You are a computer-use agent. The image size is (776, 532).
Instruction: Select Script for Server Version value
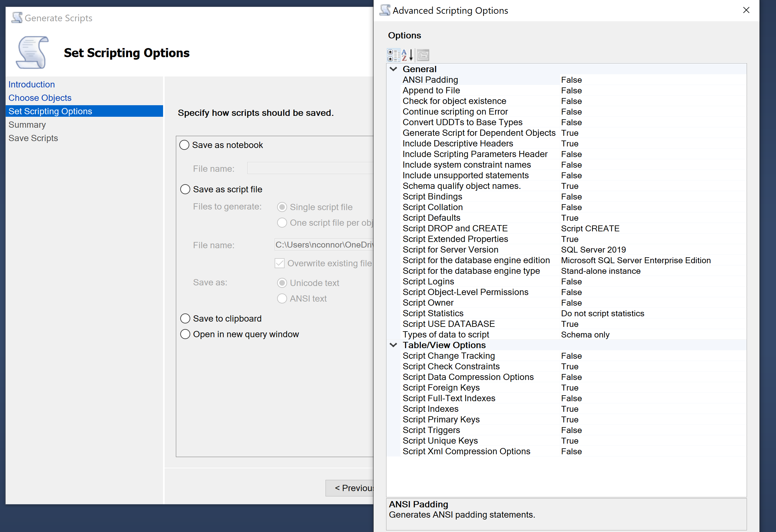[x=593, y=250]
